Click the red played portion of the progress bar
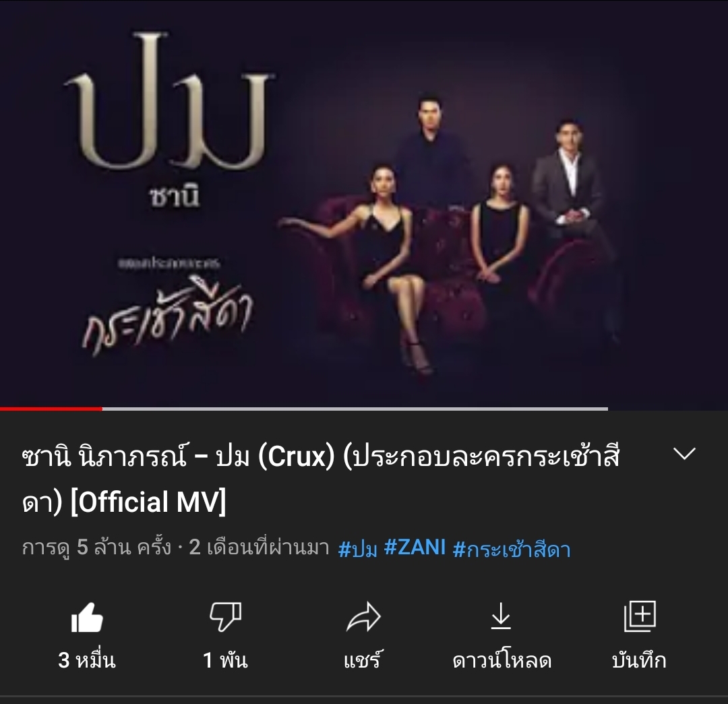Viewport: 728px width, 704px height. click(51, 409)
